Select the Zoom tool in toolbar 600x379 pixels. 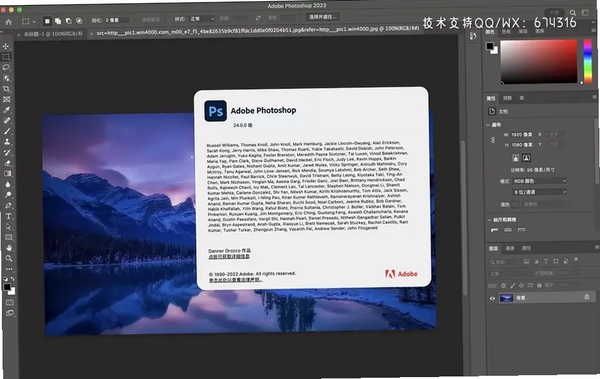[x=9, y=259]
